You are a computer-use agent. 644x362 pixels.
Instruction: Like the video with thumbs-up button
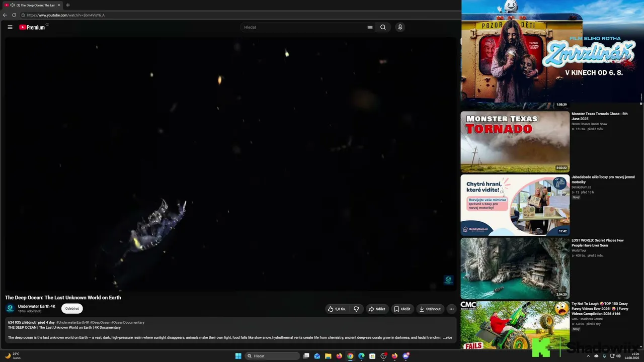coord(337,309)
